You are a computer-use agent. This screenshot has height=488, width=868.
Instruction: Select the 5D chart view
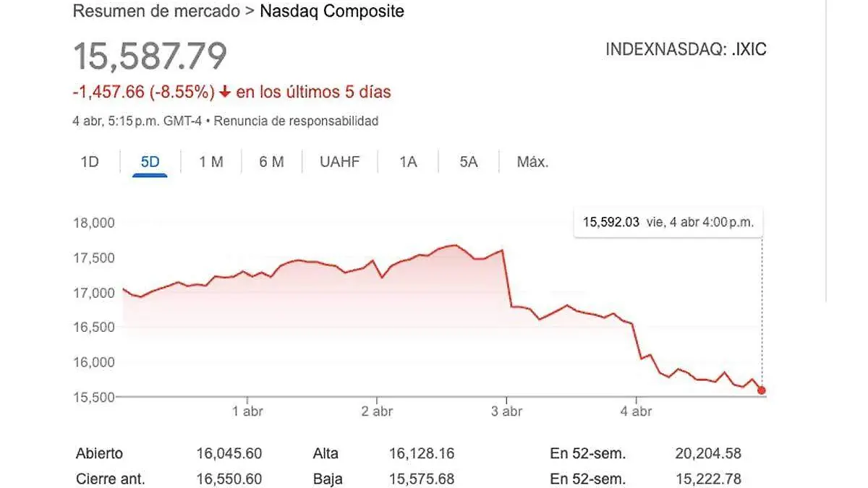point(149,162)
